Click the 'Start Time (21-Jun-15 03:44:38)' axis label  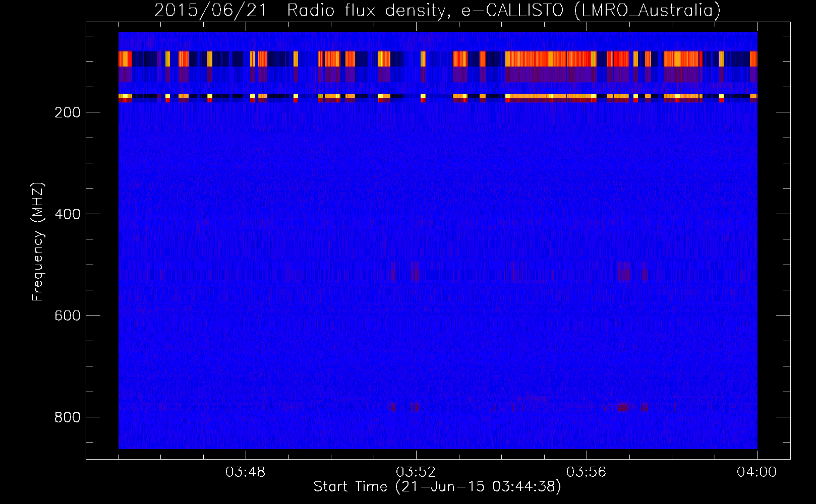pos(437,487)
